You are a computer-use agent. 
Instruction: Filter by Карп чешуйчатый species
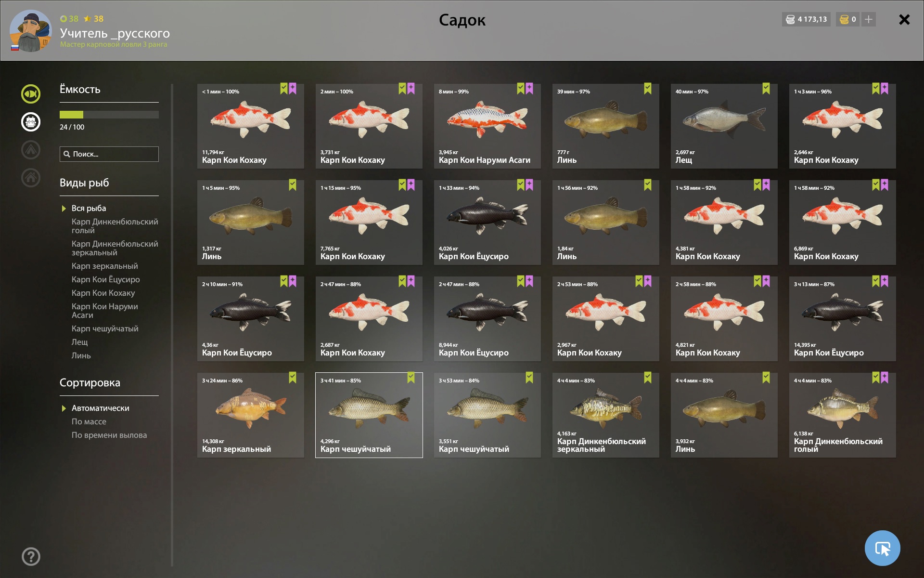click(x=105, y=328)
